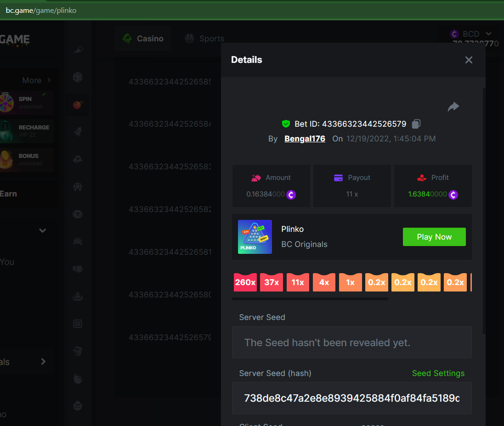Click the multiplier row horizontal scrollbar
Image resolution: width=504 pixels, height=426 pixels.
[x=310, y=299]
